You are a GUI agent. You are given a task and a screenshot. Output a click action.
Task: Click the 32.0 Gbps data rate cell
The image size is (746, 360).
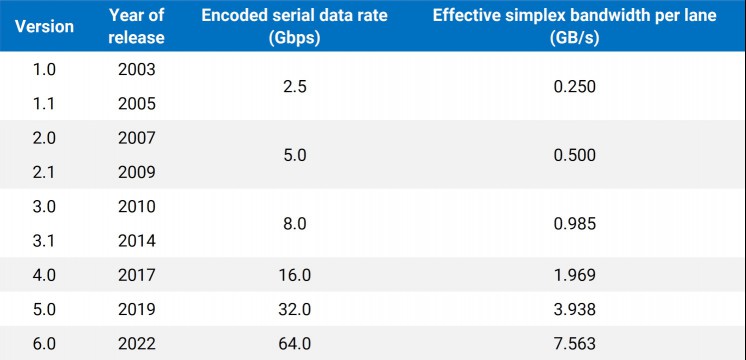click(x=294, y=309)
